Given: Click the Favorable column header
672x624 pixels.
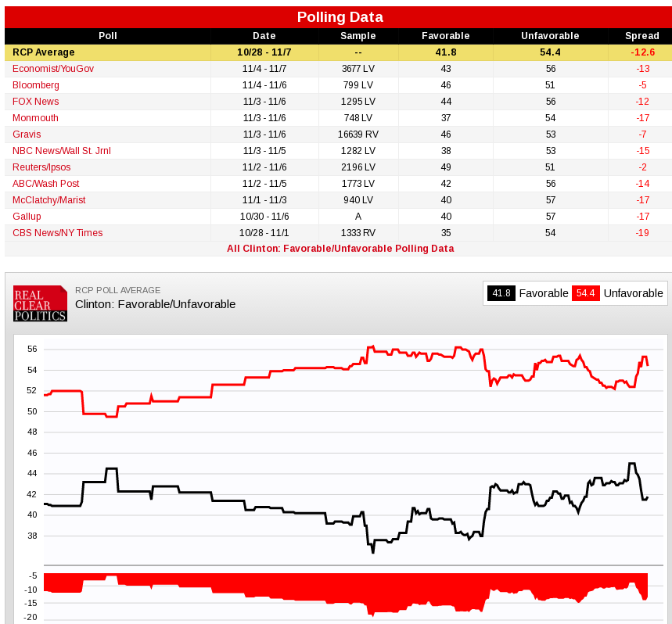Looking at the screenshot, I should point(446,36).
